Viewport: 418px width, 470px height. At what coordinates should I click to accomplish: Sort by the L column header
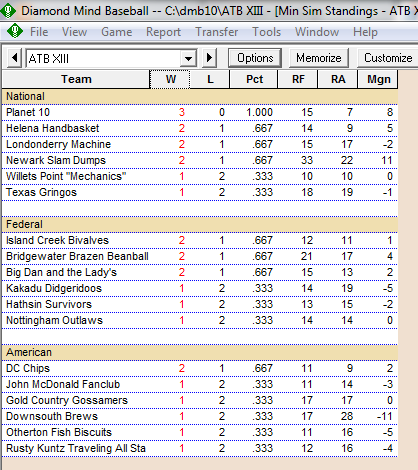click(210, 79)
